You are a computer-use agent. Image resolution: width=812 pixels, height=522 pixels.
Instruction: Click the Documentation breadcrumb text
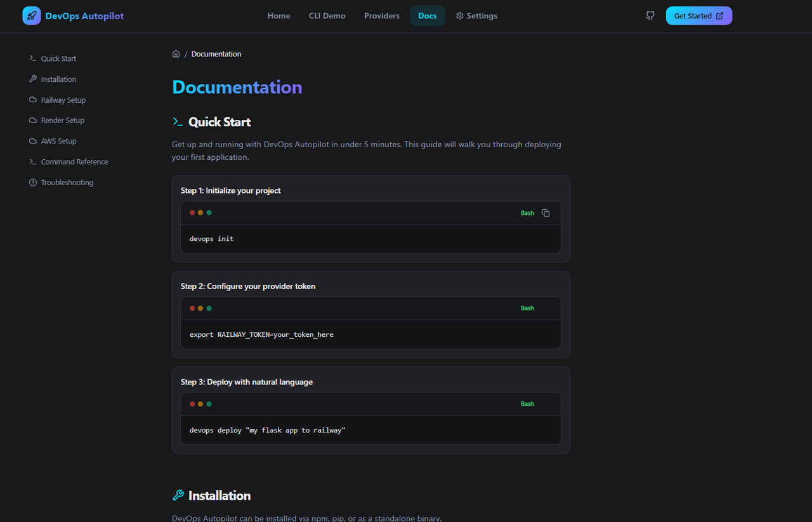click(216, 54)
